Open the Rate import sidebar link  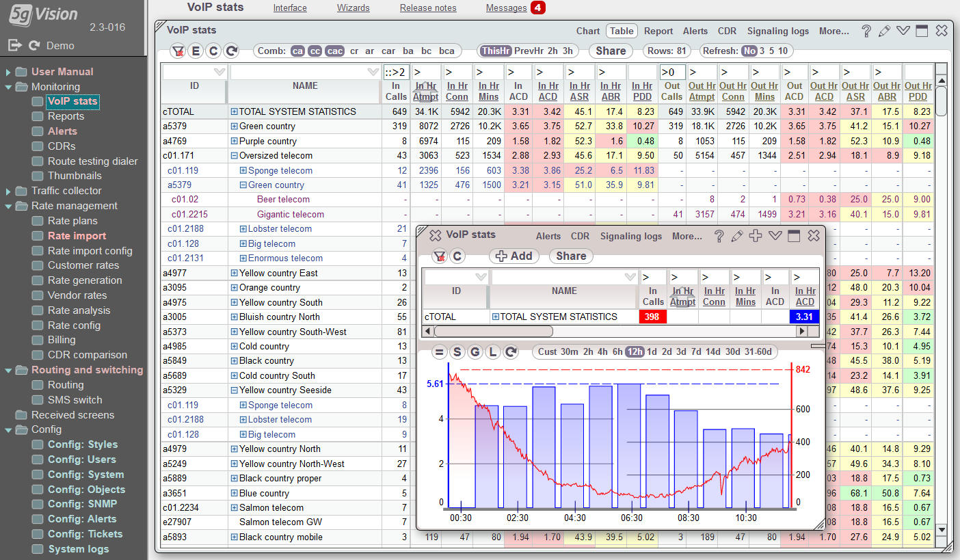pyautogui.click(x=77, y=236)
